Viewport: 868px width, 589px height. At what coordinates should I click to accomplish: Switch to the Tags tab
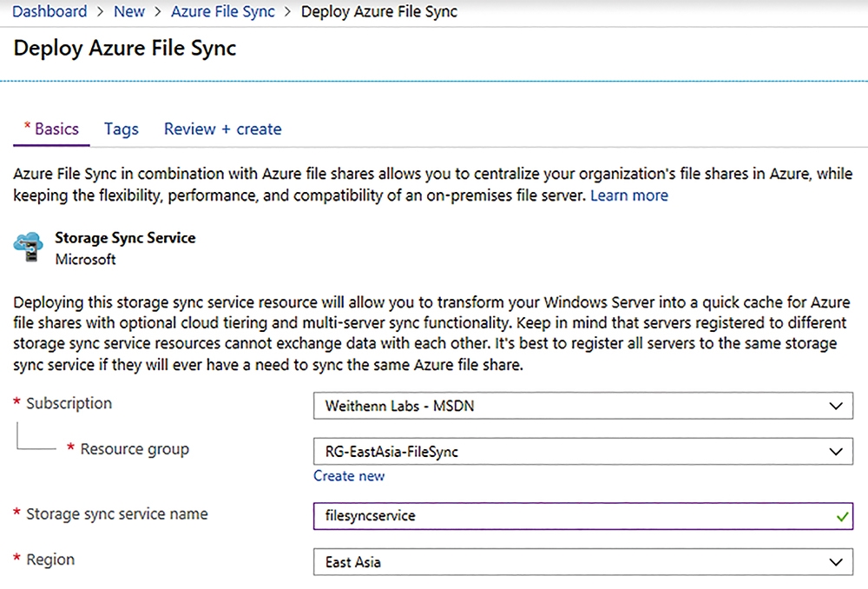(122, 129)
